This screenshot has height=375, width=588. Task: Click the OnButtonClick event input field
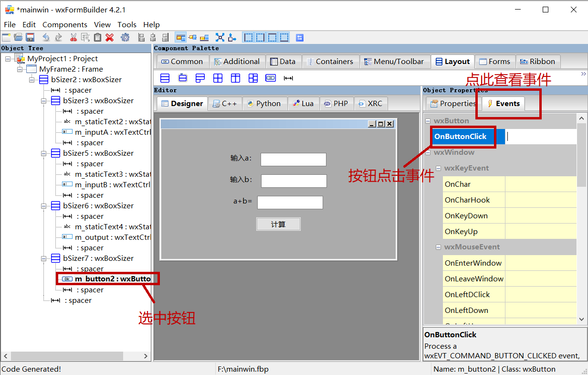(542, 136)
